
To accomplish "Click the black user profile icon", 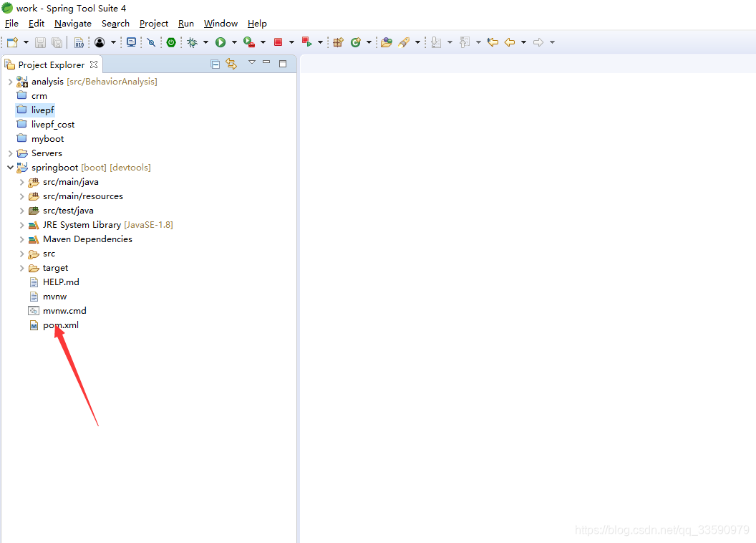I will [x=100, y=42].
